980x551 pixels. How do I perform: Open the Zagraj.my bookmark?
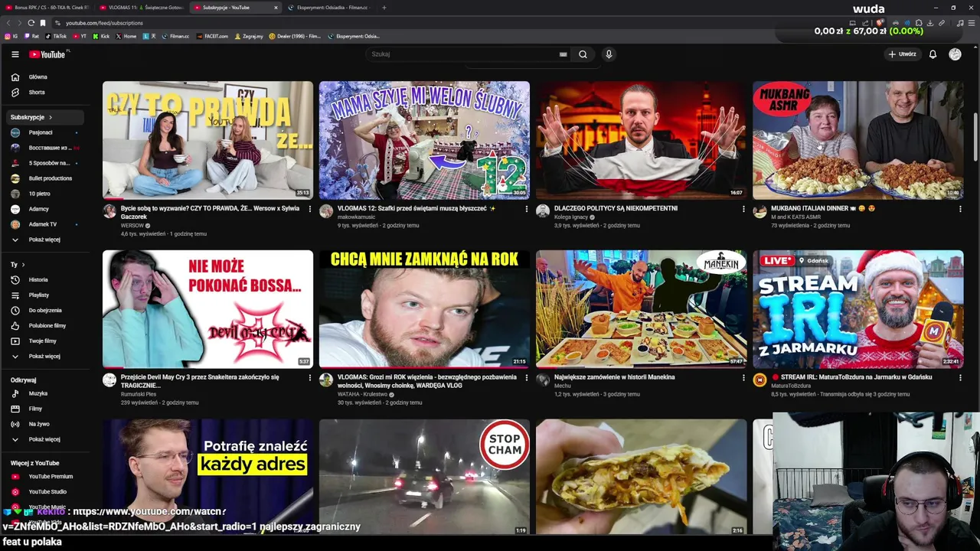249,36
